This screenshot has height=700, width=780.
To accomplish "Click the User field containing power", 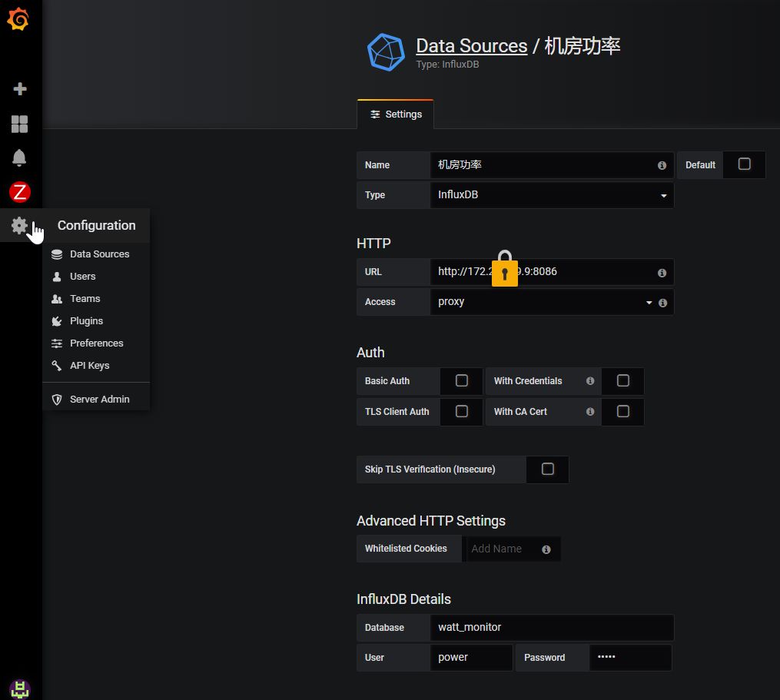I will (x=471, y=658).
